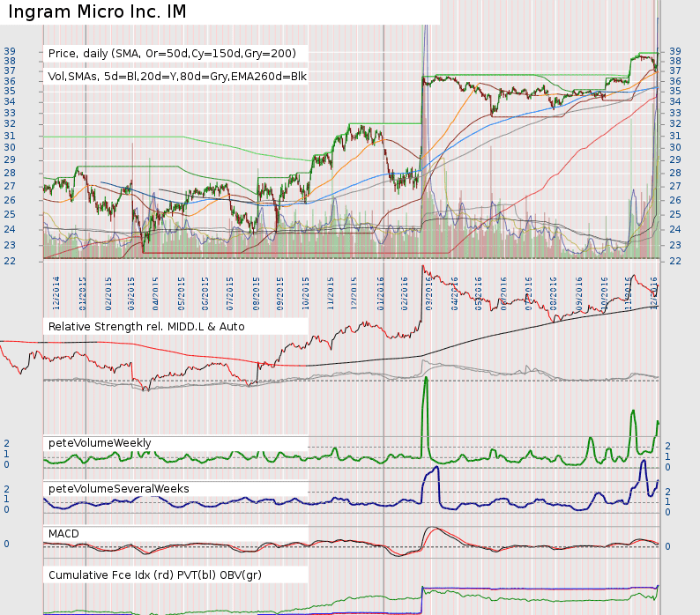
Task: Click the 01/2015 date axis label
Action: coord(83,293)
